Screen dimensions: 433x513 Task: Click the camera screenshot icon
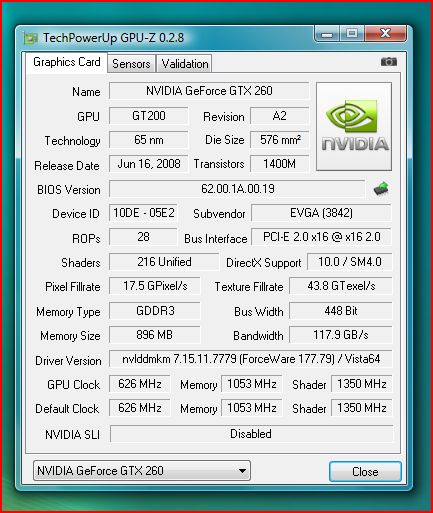(x=389, y=62)
